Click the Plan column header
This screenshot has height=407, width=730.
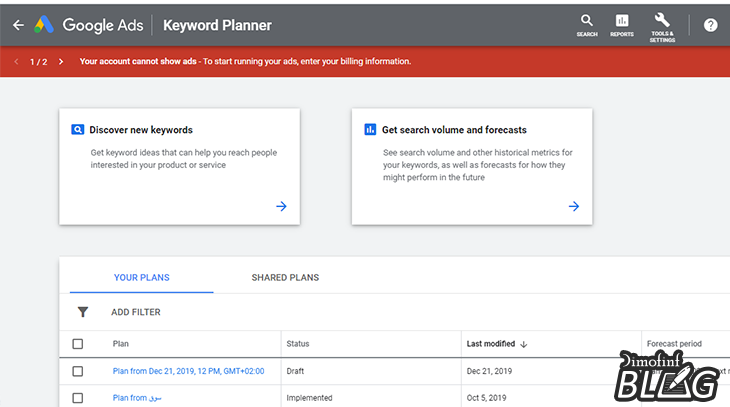click(121, 344)
